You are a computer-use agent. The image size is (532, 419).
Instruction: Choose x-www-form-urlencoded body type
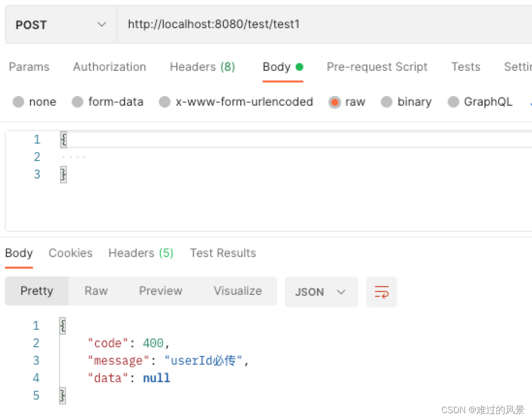[x=236, y=101]
